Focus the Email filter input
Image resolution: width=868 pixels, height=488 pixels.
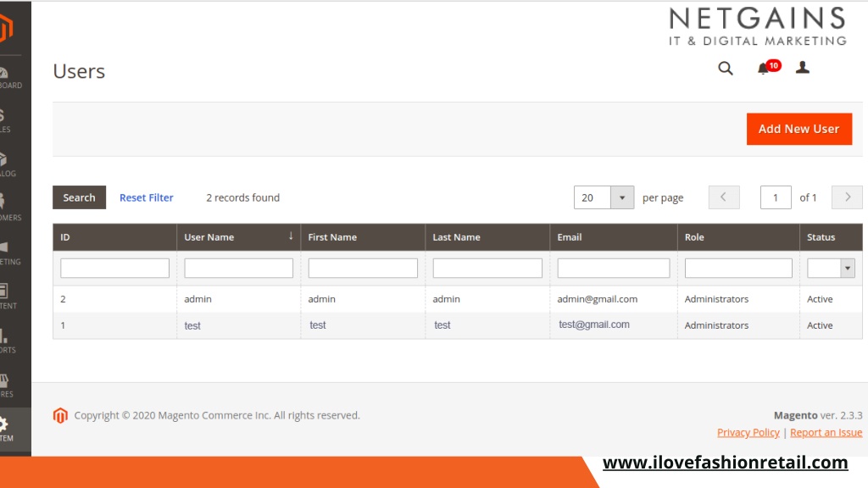[614, 269]
